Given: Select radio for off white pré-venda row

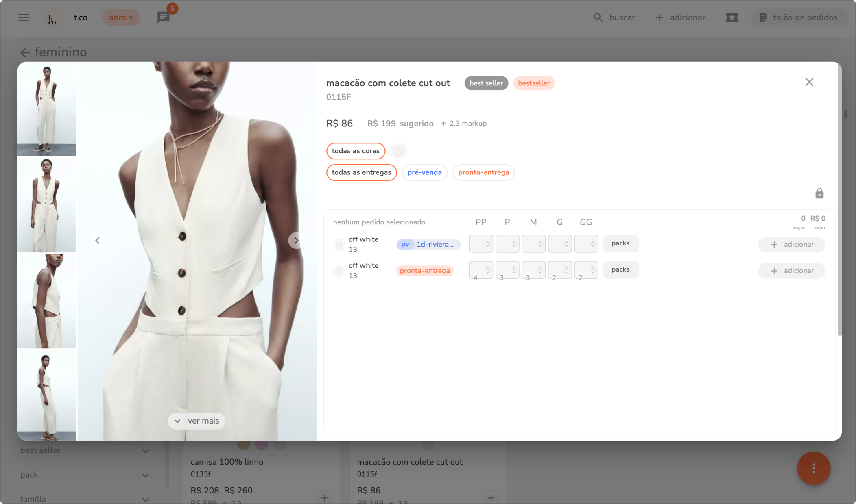Looking at the screenshot, I should [339, 245].
